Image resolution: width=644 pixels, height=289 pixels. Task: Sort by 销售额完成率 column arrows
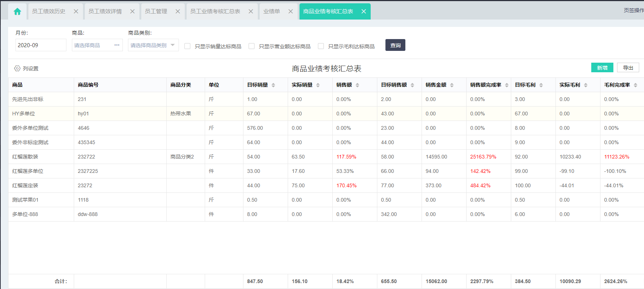507,85
